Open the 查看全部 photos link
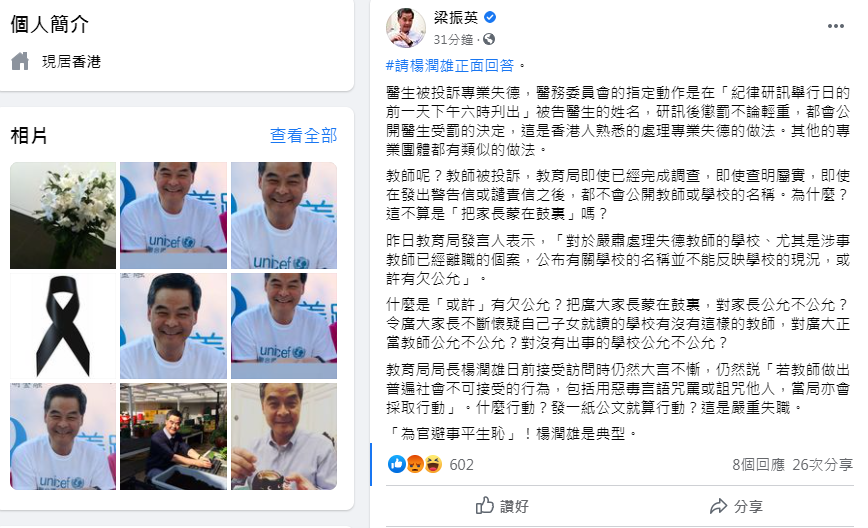The width and height of the screenshot is (868, 528). click(303, 135)
